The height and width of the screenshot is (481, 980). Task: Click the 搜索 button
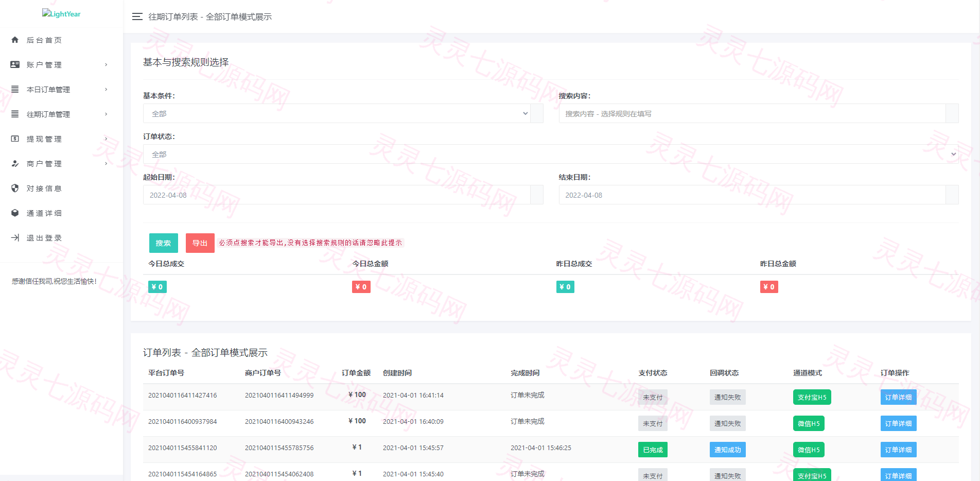coord(164,243)
